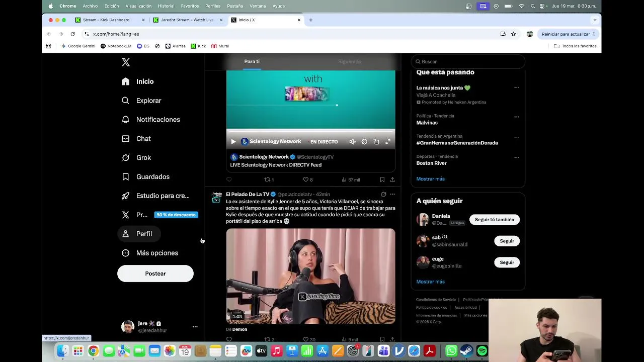Image resolution: width=644 pixels, height=362 pixels.
Task: Open options for the GranHermano trend
Action: click(516, 137)
